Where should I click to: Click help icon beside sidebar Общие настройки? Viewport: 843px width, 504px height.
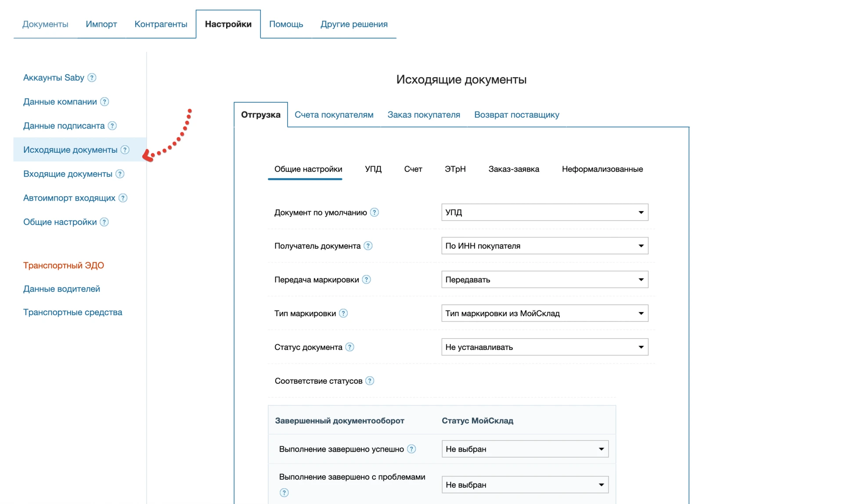[104, 222]
